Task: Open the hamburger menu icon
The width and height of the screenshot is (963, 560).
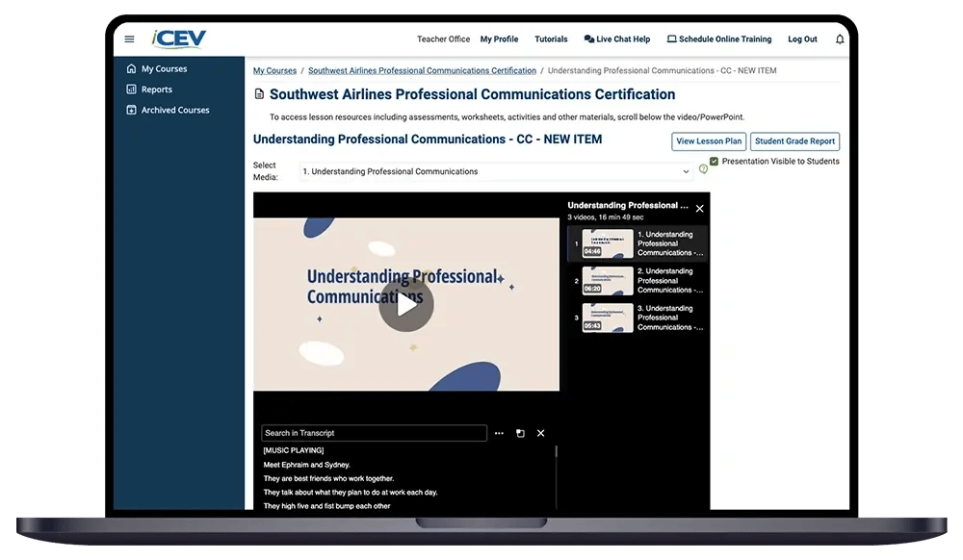Action: pyautogui.click(x=129, y=39)
